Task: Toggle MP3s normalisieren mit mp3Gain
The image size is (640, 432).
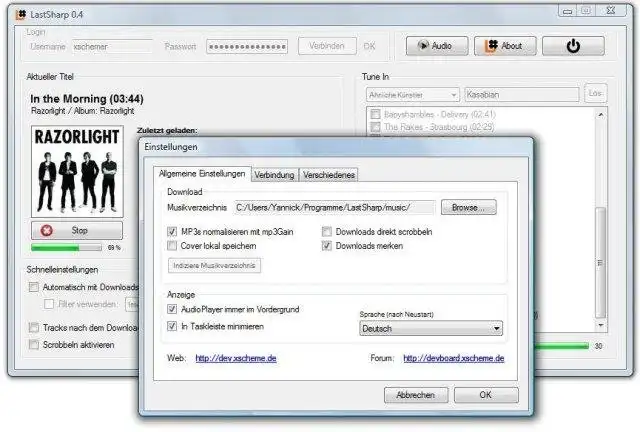Action: (172, 232)
